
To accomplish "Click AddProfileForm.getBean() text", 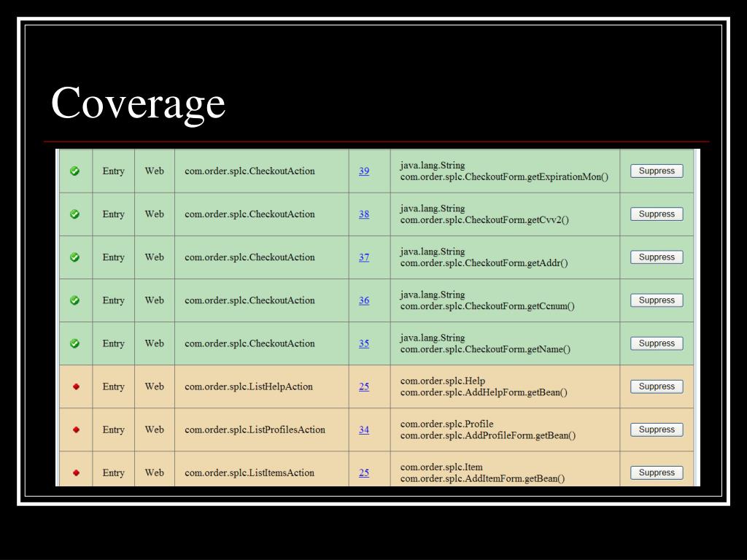I will click(x=488, y=436).
